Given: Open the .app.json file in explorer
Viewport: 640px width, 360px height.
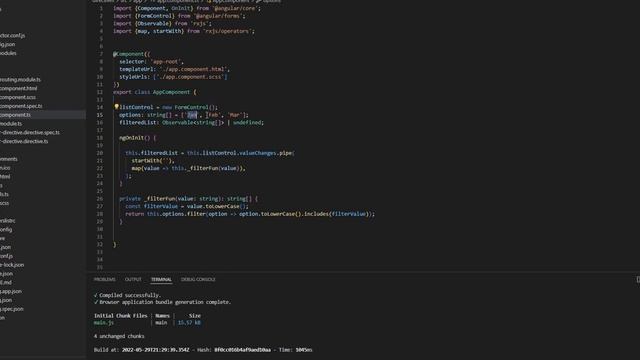Looking at the screenshot, I should click(x=11, y=291).
